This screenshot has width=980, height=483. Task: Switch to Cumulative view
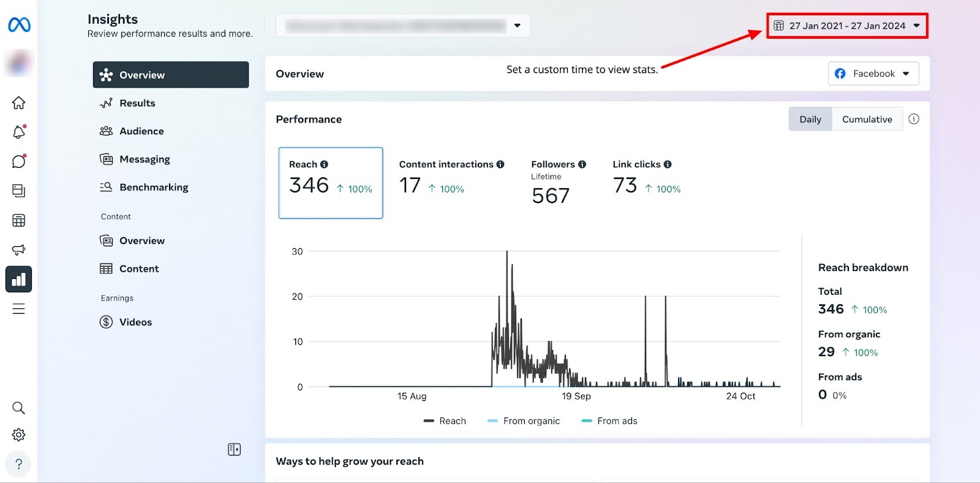coord(867,119)
